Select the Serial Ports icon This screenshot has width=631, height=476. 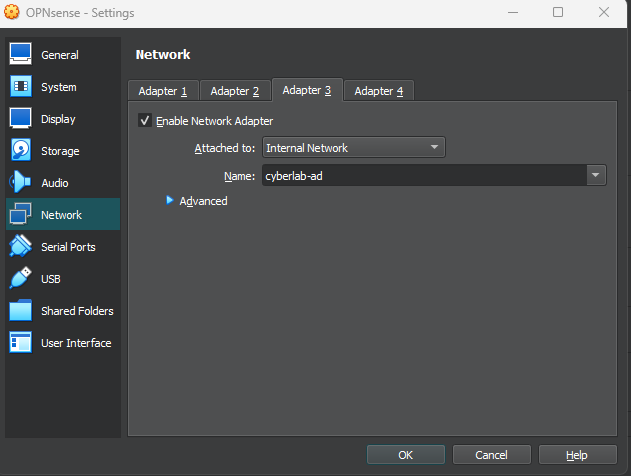(x=21, y=247)
